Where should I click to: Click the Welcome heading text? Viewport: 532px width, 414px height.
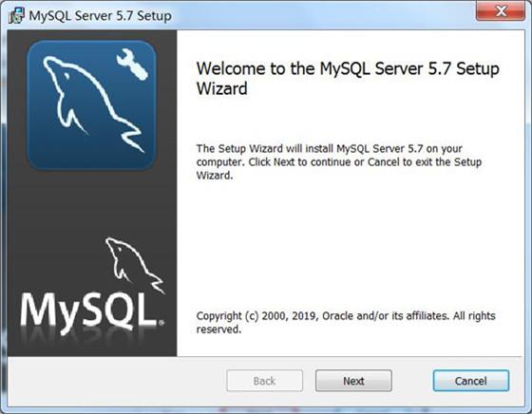click(348, 78)
